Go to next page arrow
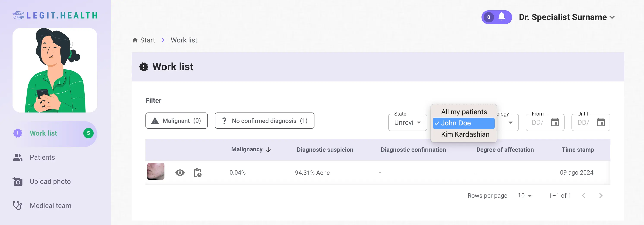The image size is (644, 225). [600, 195]
